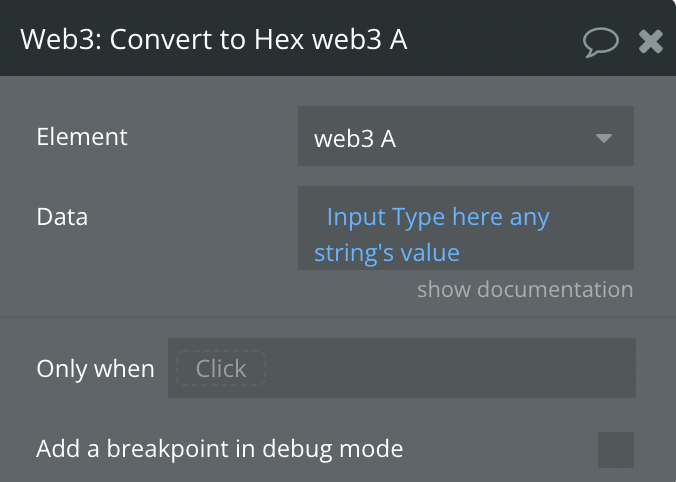Open the comment speech bubble icon

click(601, 40)
